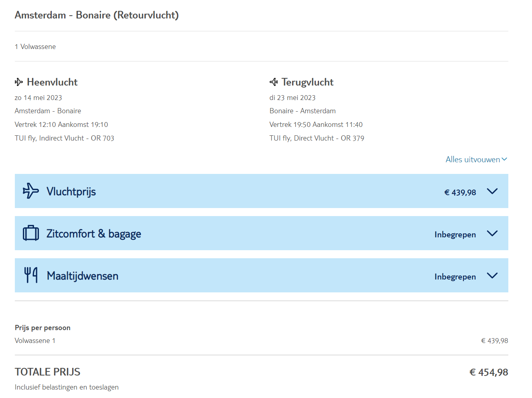Click the chevron next to Alles uitvouwen
532x398 pixels.
[x=504, y=159]
